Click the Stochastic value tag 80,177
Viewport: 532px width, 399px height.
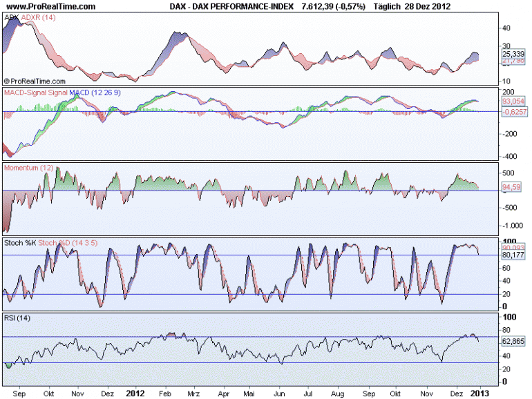click(x=513, y=255)
